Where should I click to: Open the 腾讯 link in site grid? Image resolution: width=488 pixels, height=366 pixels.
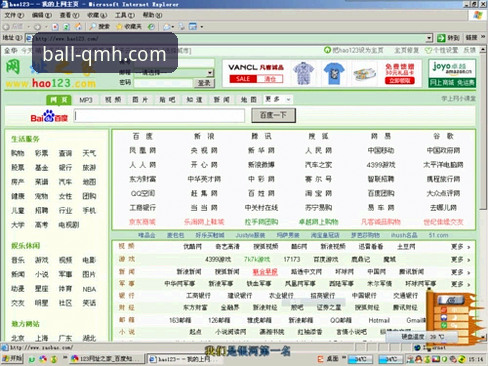coord(261,136)
